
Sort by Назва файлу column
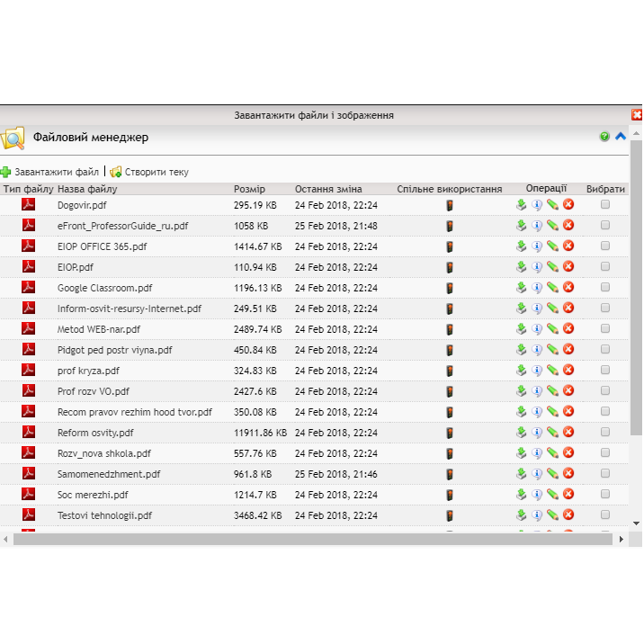point(87,189)
